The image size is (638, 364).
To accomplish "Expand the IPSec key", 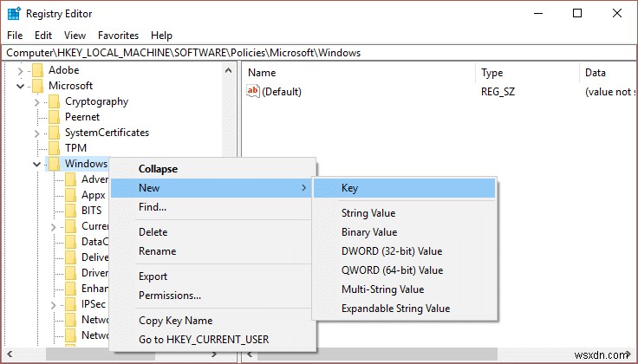I will click(x=53, y=304).
